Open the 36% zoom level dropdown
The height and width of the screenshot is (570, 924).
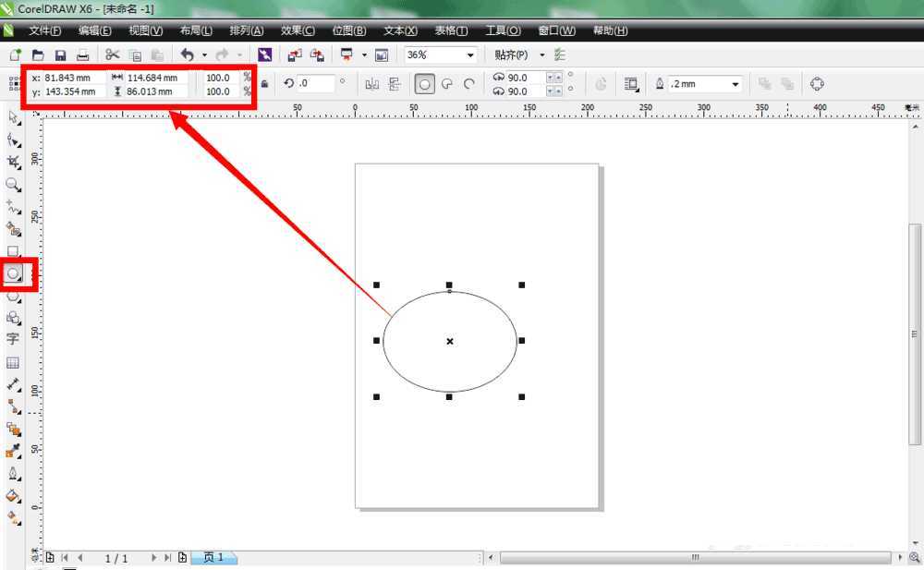coord(470,55)
